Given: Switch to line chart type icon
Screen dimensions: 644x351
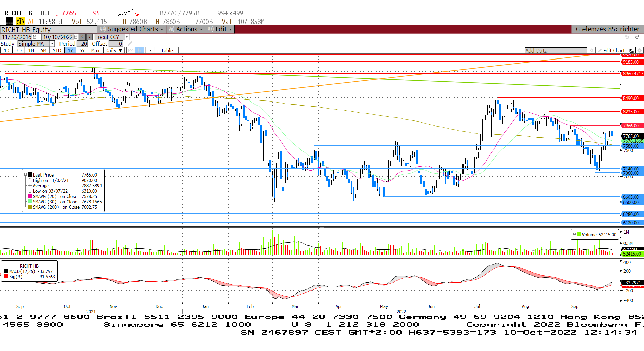Looking at the screenshot, I should [131, 51].
